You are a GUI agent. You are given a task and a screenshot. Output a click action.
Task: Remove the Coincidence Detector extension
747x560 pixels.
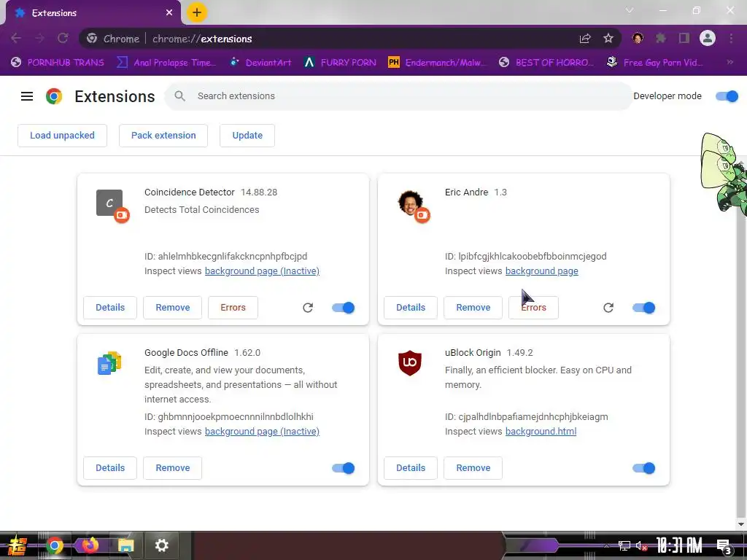pyautogui.click(x=172, y=308)
